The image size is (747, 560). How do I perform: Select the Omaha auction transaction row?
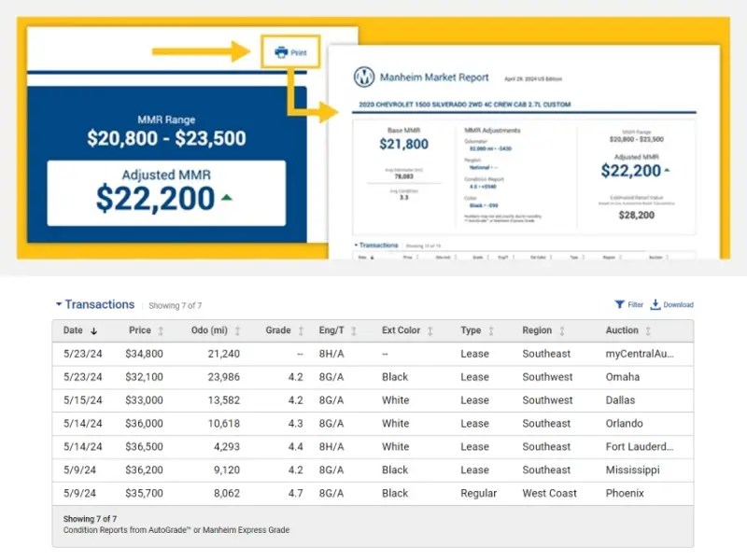tap(373, 377)
